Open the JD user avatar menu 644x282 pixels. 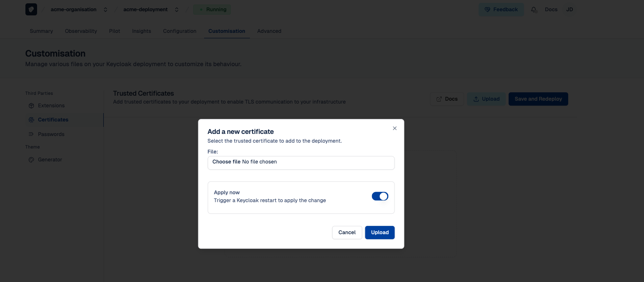tap(569, 10)
